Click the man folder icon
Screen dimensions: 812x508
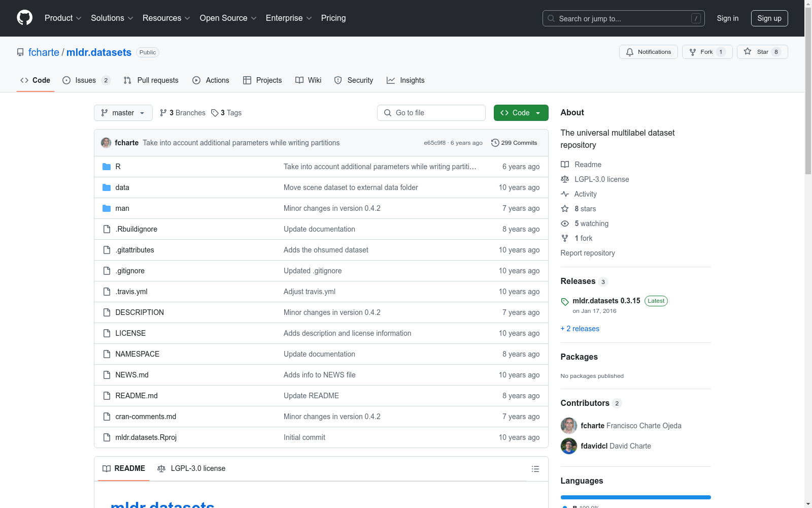[x=107, y=208]
